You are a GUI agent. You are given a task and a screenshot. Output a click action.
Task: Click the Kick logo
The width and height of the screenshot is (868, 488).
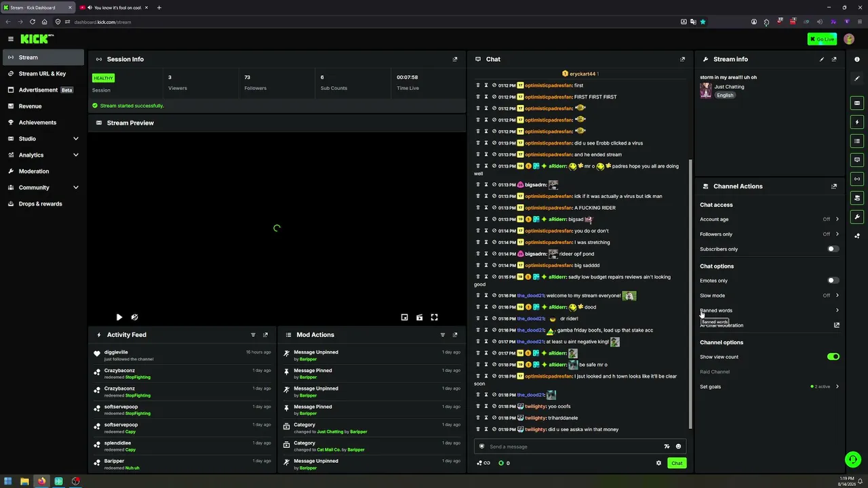point(37,39)
